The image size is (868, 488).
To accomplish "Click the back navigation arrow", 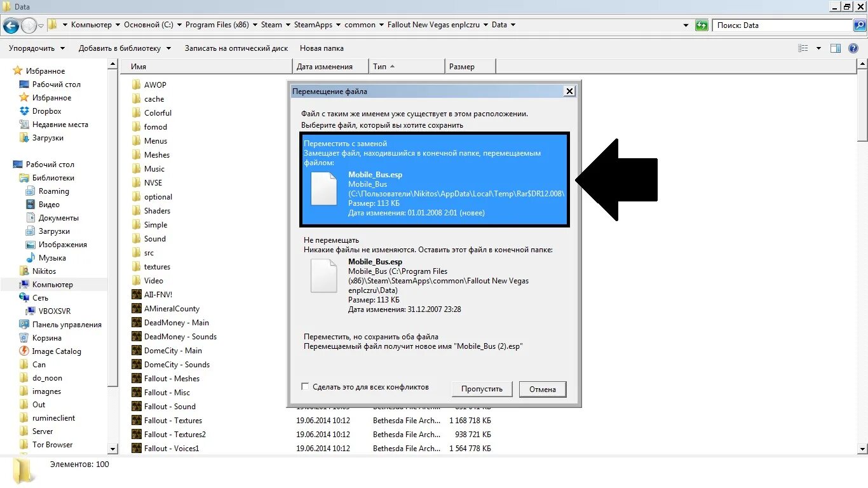I will point(13,25).
